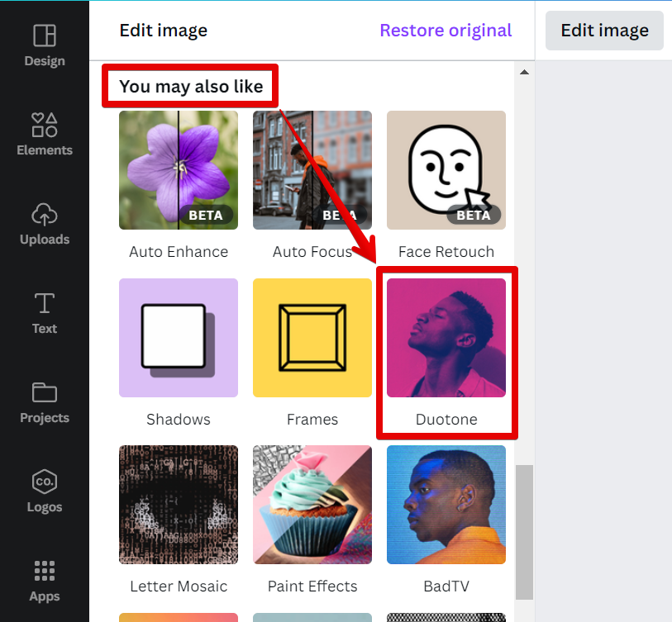Open the Face Retouch effect
672x622 pixels.
(446, 170)
